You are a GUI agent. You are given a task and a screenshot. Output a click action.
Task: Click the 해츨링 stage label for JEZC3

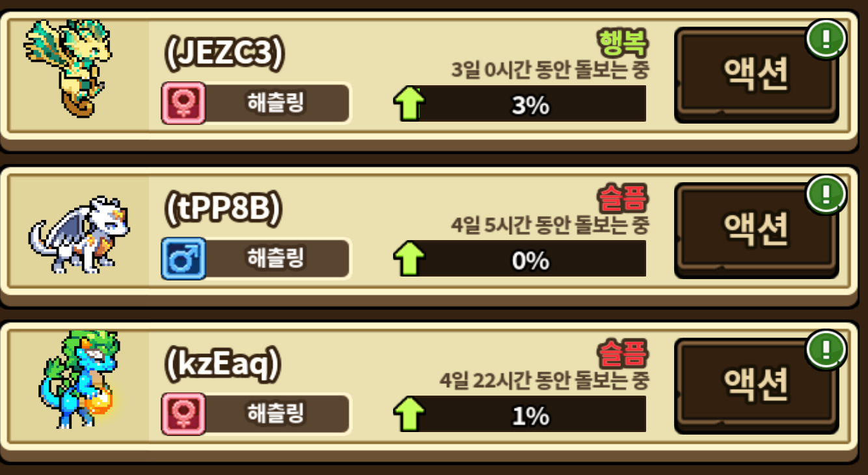click(x=276, y=103)
